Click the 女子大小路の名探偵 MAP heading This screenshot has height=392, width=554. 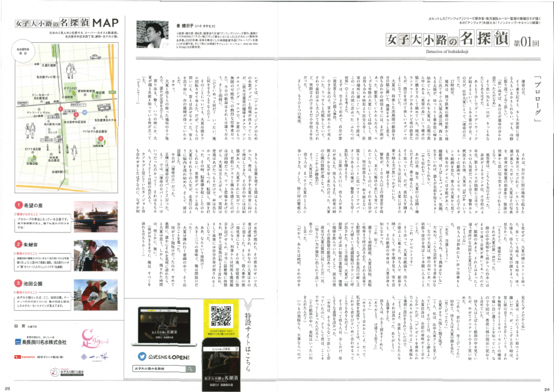pyautogui.click(x=67, y=23)
